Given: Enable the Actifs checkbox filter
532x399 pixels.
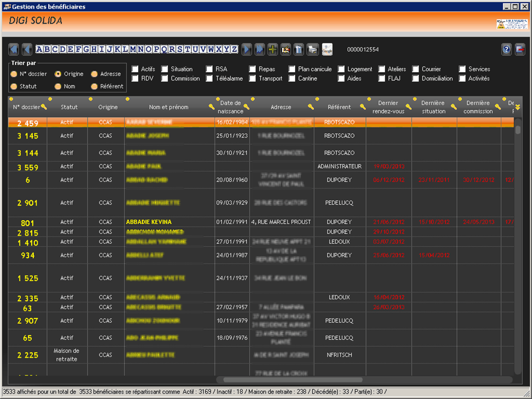Looking at the screenshot, I should 135,69.
